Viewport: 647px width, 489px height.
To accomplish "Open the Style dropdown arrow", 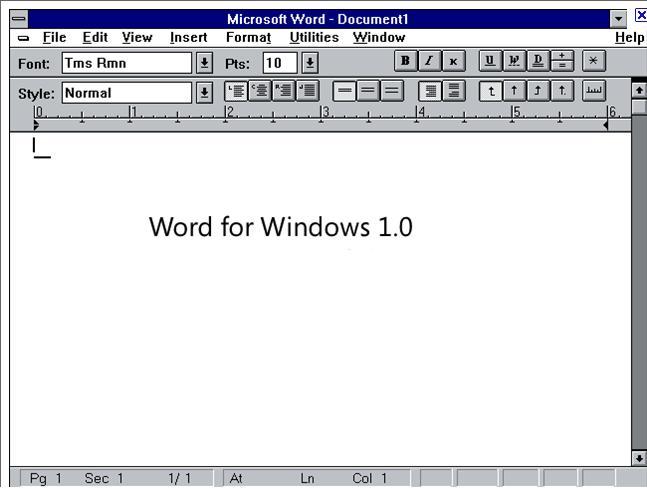I will (x=204, y=92).
